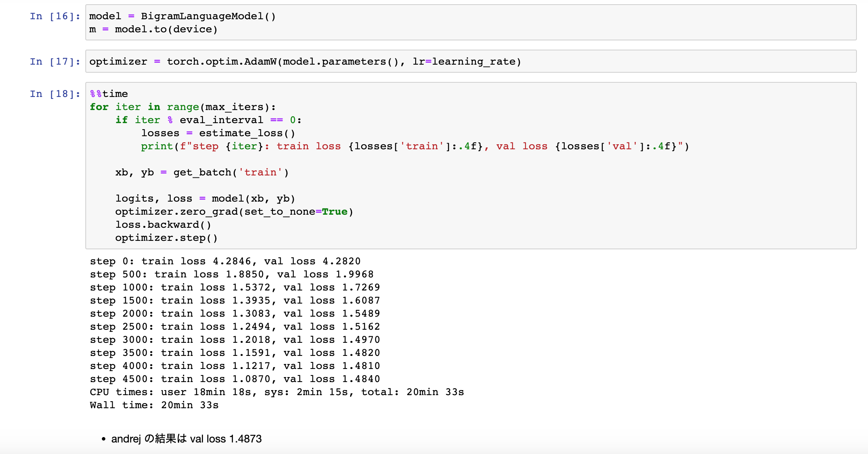Click the %%time magic command line

pos(109,94)
